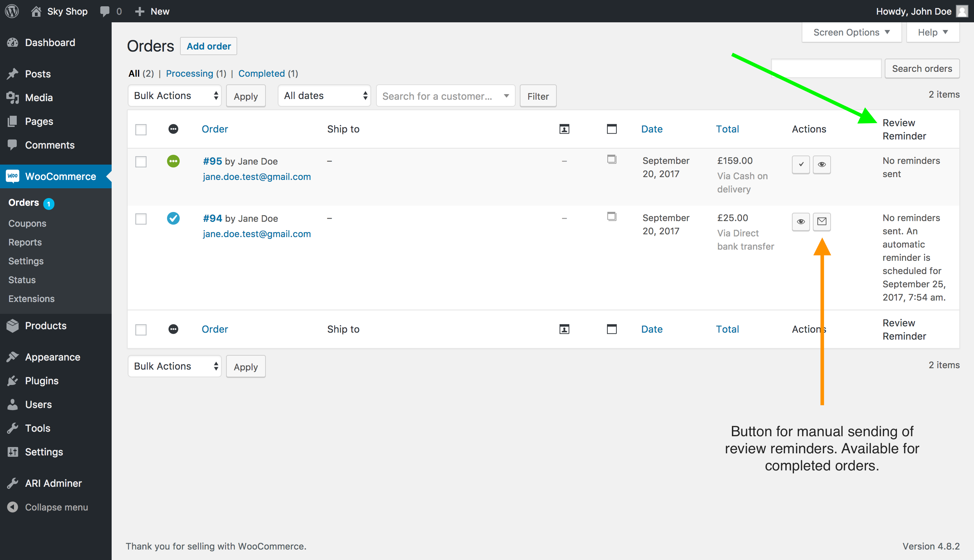Image resolution: width=974 pixels, height=560 pixels.
Task: Click the view (eye) icon for order #95
Action: pyautogui.click(x=822, y=165)
